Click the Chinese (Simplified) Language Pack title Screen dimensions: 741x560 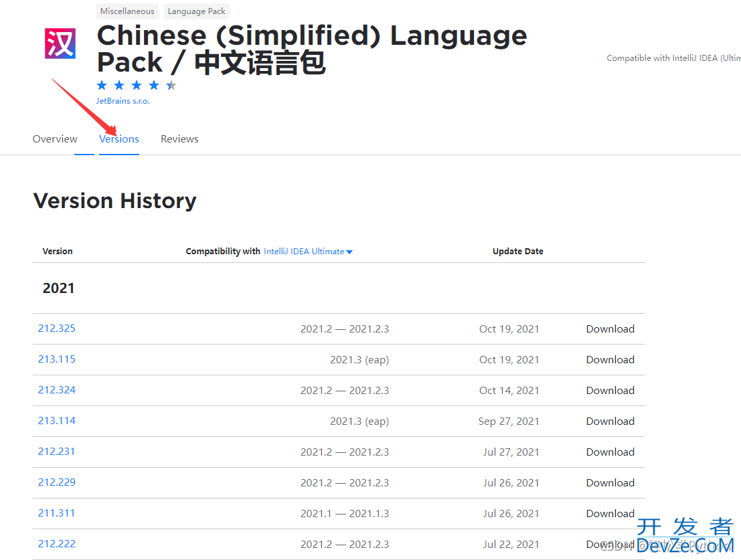point(312,49)
